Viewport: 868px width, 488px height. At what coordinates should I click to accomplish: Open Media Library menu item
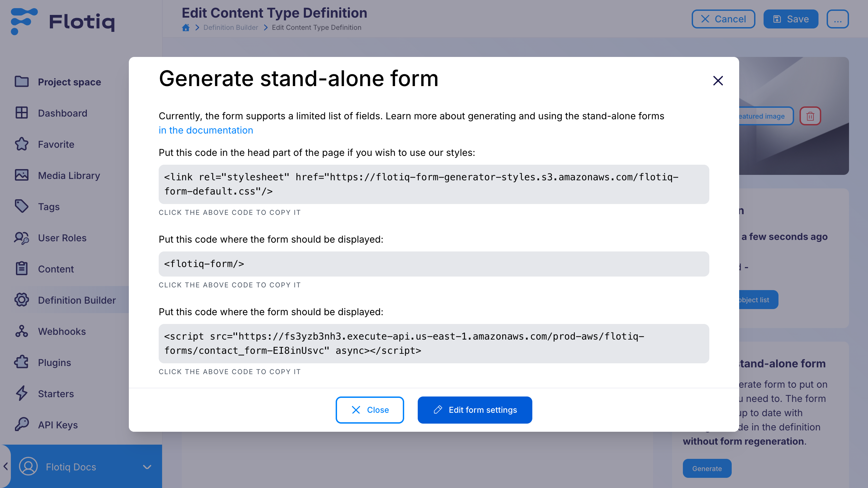tap(70, 176)
